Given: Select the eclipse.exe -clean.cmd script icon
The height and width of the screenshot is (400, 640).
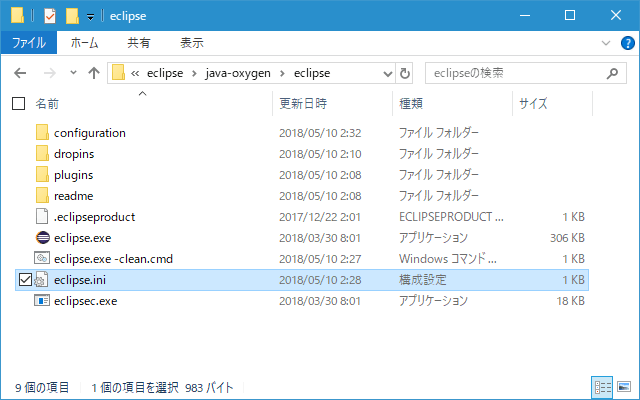Looking at the screenshot, I should [42, 258].
